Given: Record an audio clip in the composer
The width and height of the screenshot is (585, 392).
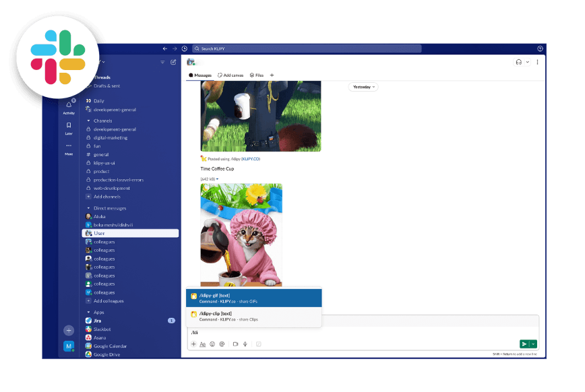Looking at the screenshot, I should point(244,344).
